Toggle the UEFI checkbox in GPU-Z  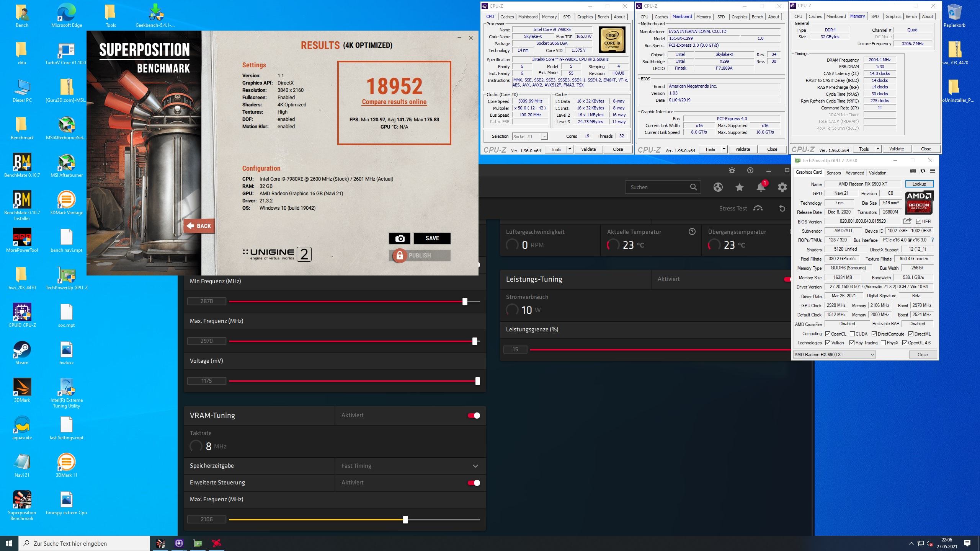(918, 221)
